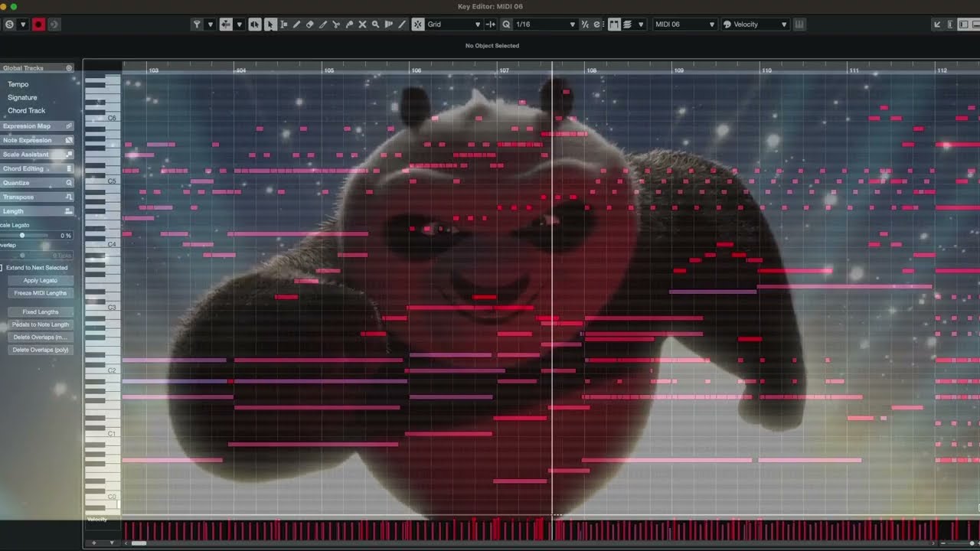
Task: Open the Expression Map tab
Action: 37,126
